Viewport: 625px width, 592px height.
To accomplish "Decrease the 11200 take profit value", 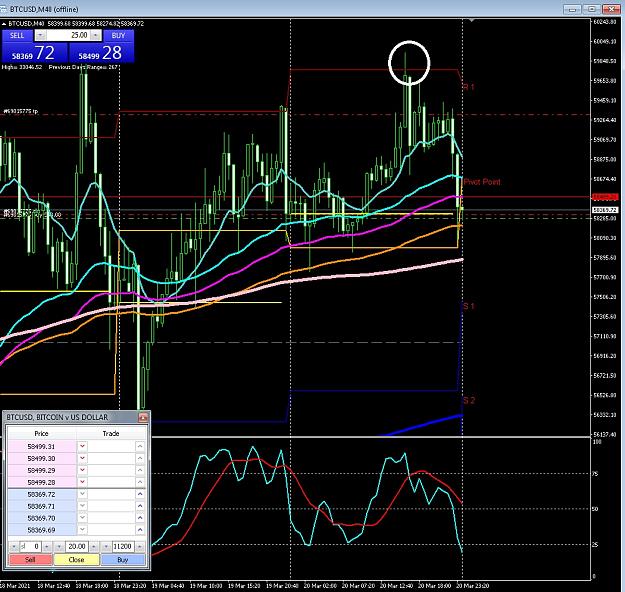I will pos(106,547).
